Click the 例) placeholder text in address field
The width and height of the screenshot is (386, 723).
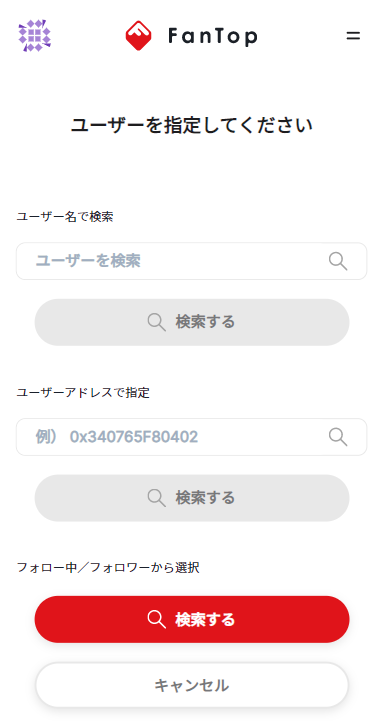47,437
